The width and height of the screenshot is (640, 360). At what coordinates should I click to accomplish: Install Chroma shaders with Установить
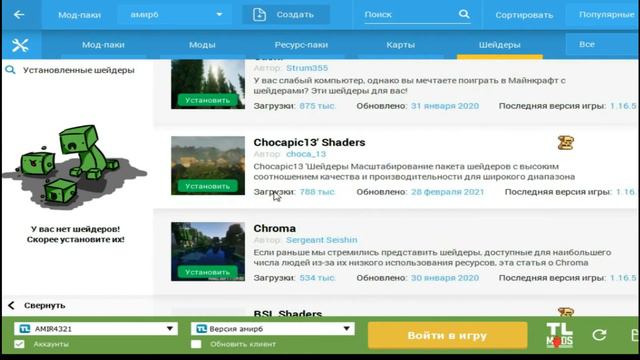coord(207,272)
